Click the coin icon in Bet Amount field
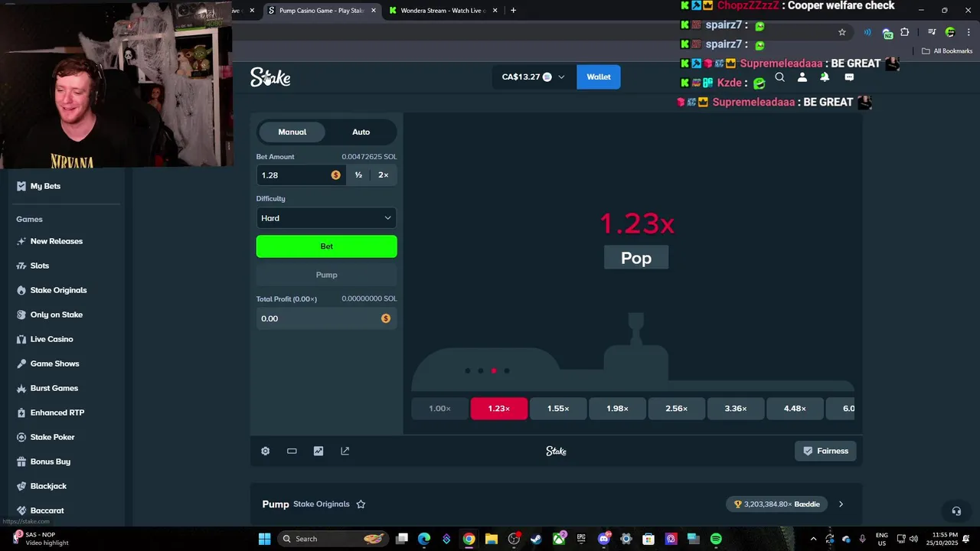 pyautogui.click(x=335, y=175)
